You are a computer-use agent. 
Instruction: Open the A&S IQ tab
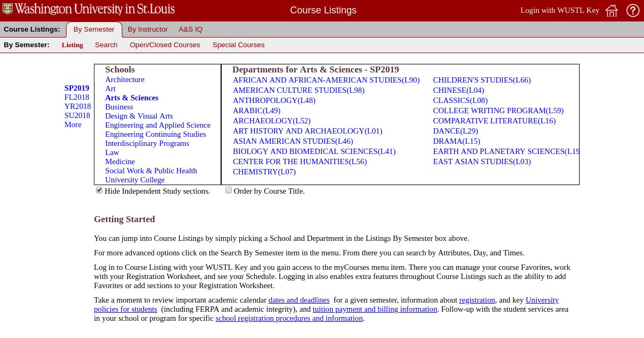tap(191, 30)
